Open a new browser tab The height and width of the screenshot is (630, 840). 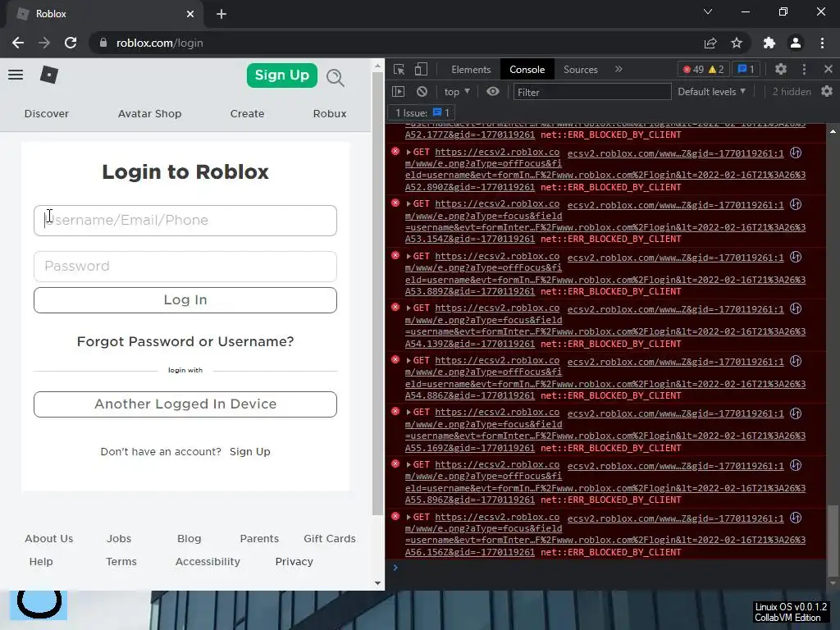click(221, 14)
